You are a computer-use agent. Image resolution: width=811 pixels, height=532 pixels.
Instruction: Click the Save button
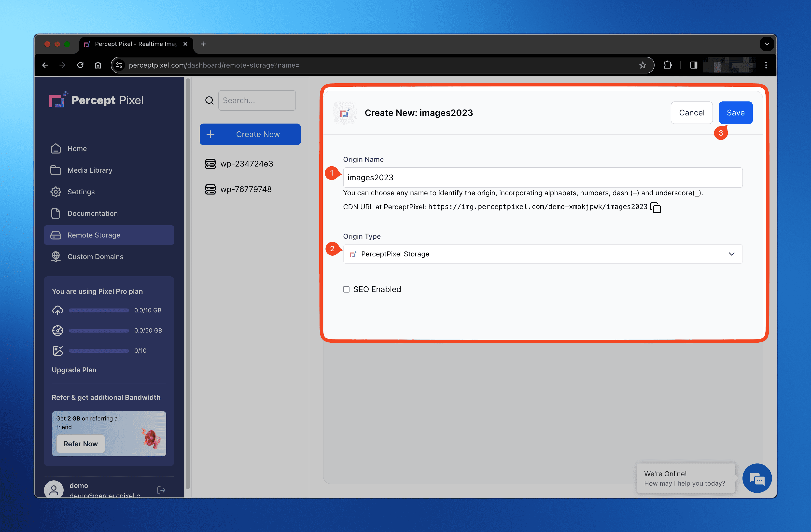click(735, 113)
